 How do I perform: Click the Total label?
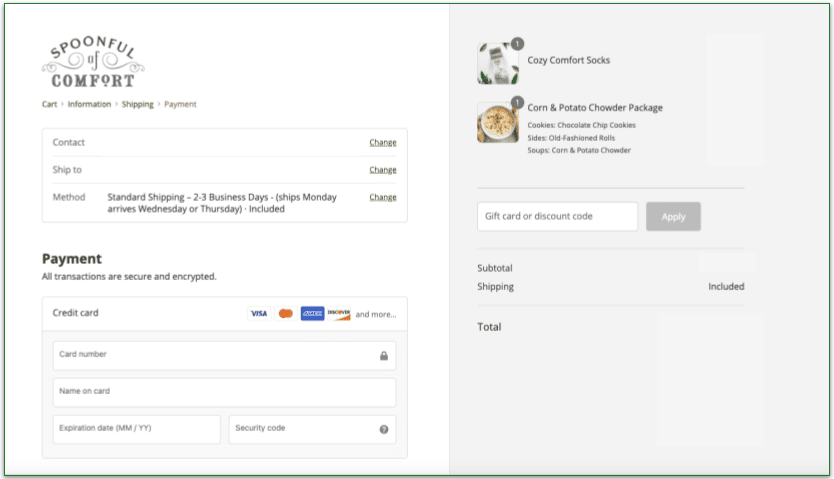[x=489, y=327]
